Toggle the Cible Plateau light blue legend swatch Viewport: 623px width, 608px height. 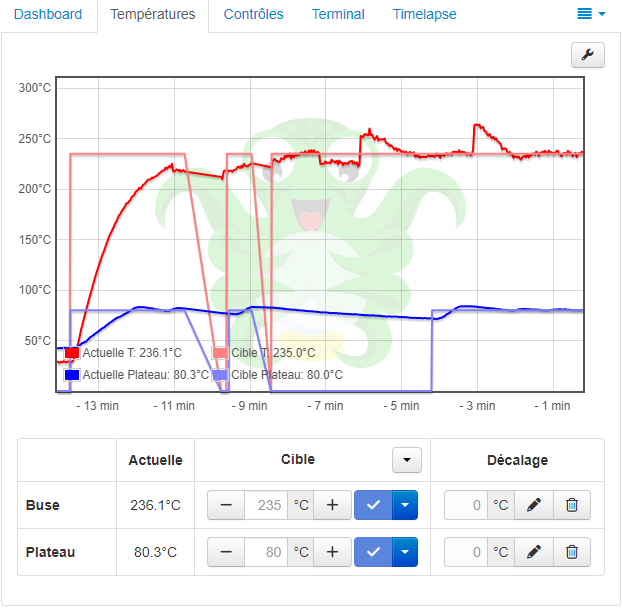[220, 375]
